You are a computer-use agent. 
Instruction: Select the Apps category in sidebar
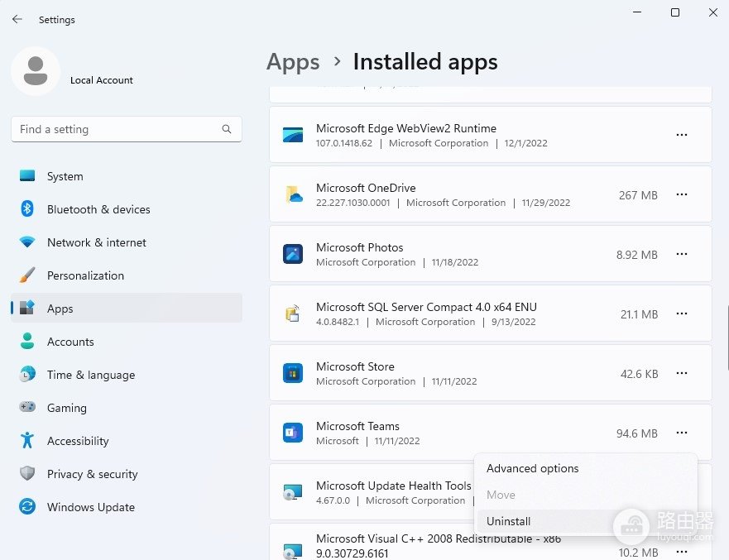(127, 309)
